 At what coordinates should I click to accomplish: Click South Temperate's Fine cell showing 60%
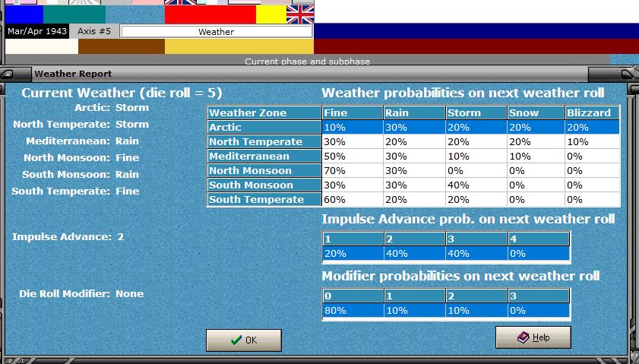[353, 199]
